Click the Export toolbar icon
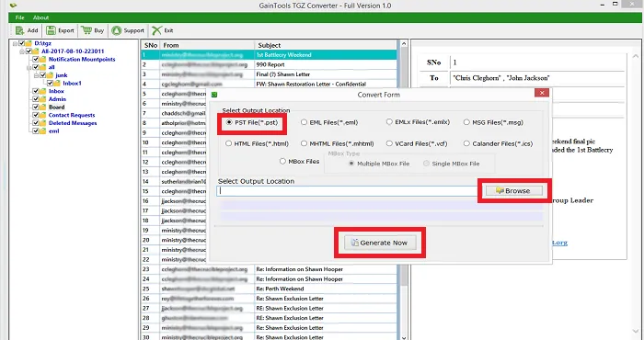Screen dimensions: 644x340 (x=51, y=30)
